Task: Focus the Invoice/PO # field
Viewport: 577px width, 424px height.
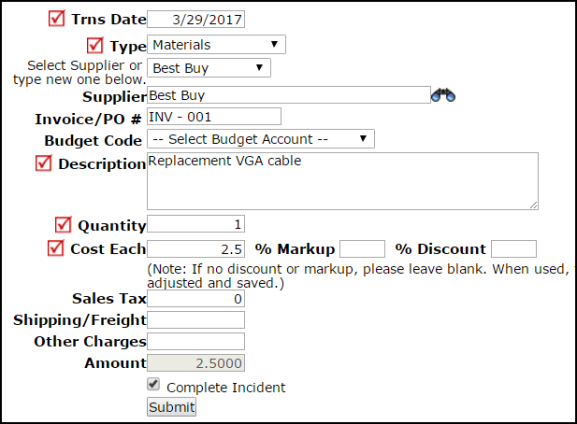Action: point(214,116)
